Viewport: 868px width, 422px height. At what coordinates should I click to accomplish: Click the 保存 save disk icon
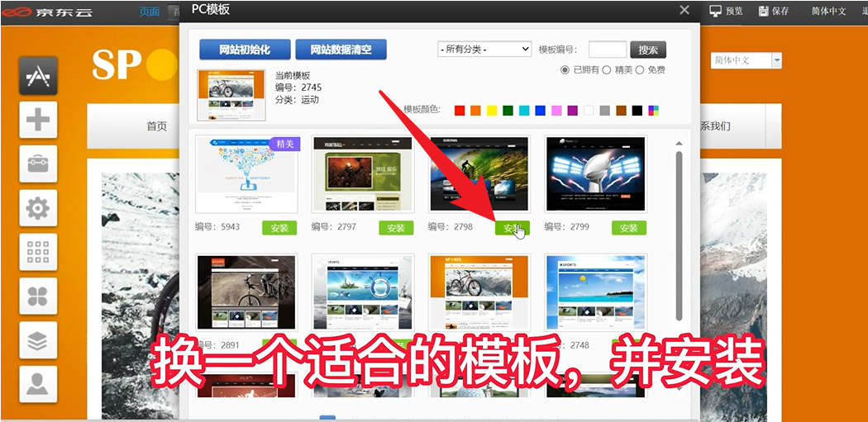click(764, 11)
